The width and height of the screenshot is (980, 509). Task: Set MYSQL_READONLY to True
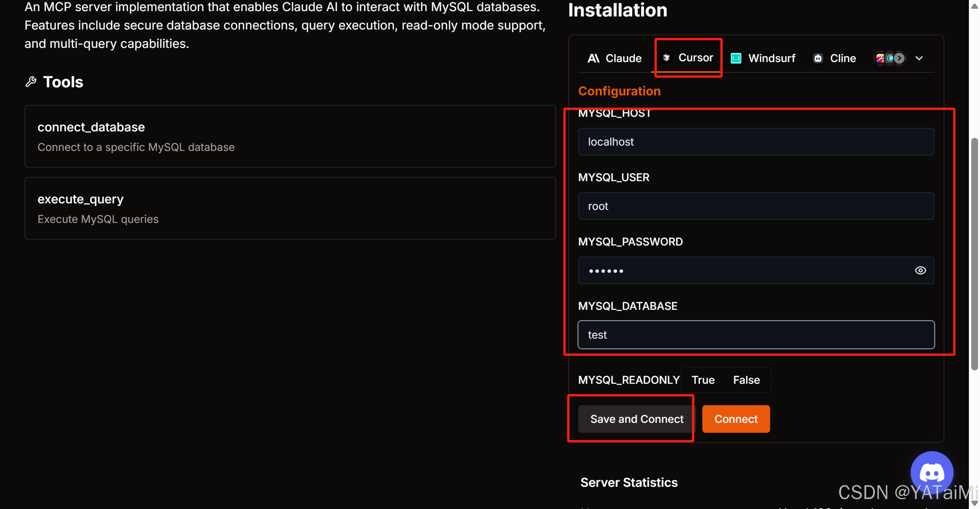click(x=703, y=380)
